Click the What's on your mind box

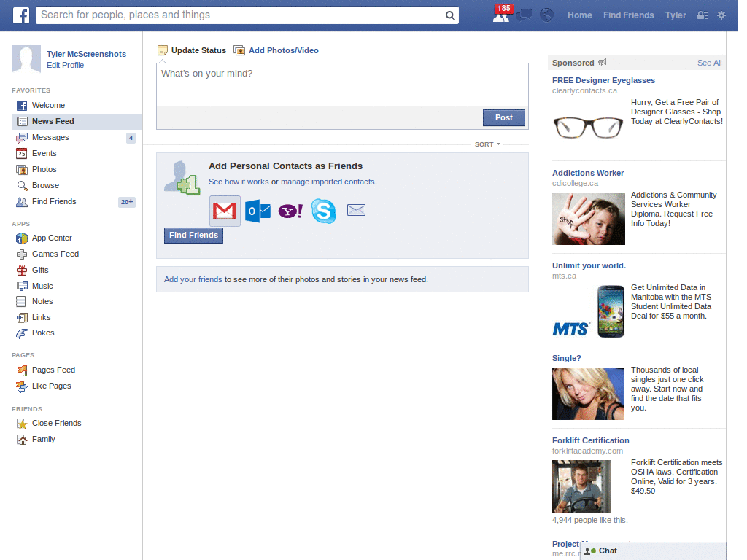pos(342,85)
